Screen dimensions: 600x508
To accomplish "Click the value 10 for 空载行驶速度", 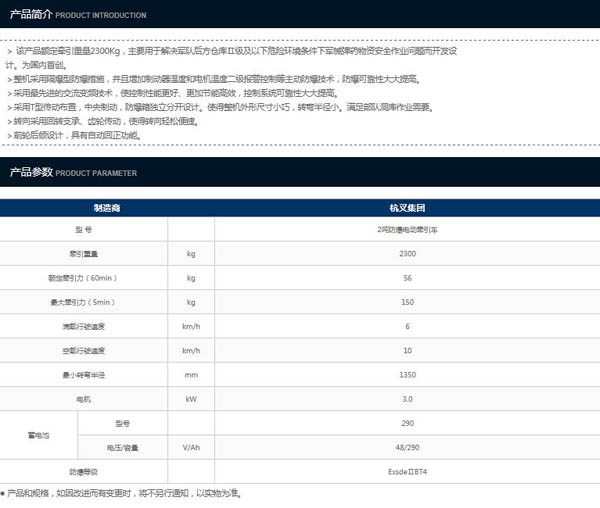I will pos(407,351).
